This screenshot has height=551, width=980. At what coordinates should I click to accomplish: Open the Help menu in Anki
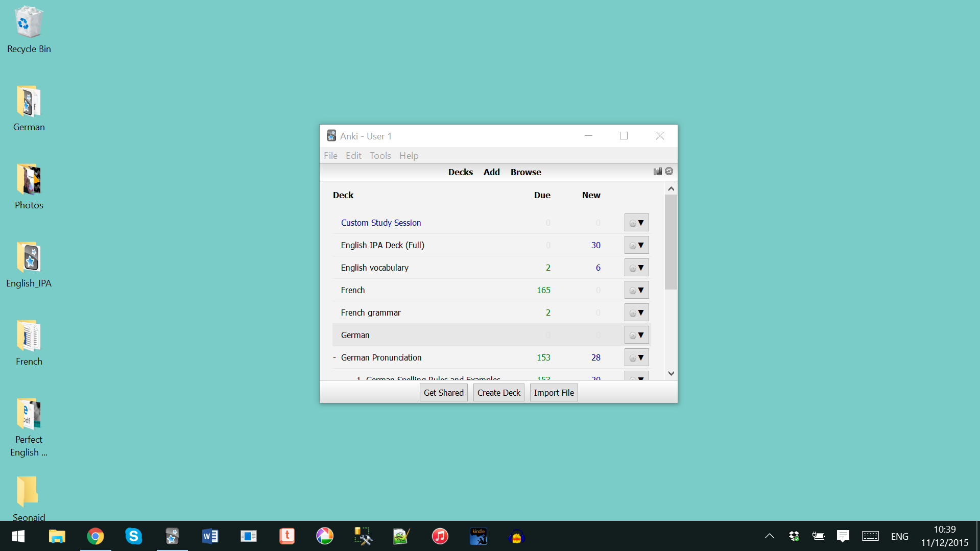(409, 156)
